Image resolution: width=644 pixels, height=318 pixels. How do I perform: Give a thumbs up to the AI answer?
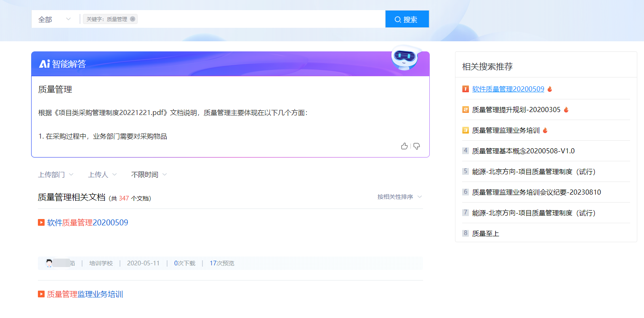pos(404,146)
